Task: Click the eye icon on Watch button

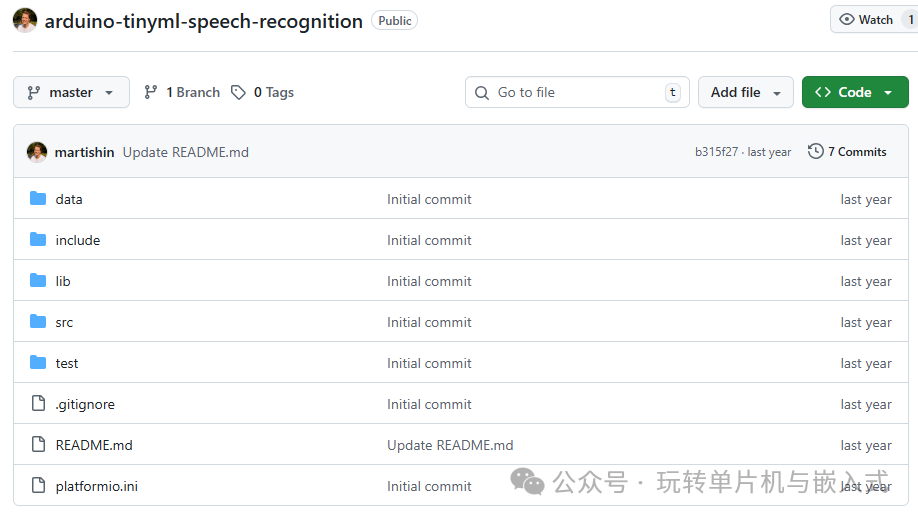Action: [847, 19]
